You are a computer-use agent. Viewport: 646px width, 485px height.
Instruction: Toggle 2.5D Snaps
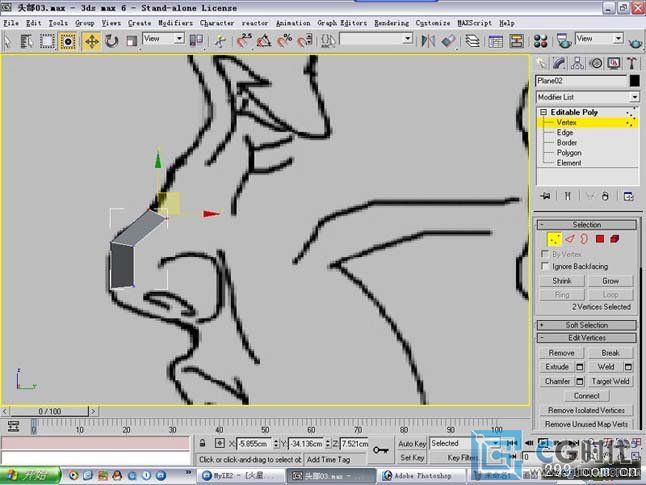244,41
